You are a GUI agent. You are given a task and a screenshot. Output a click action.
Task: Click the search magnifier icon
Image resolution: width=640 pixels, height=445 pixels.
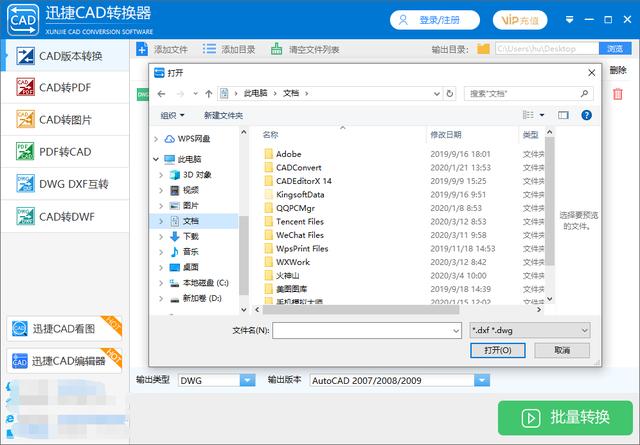click(x=584, y=93)
